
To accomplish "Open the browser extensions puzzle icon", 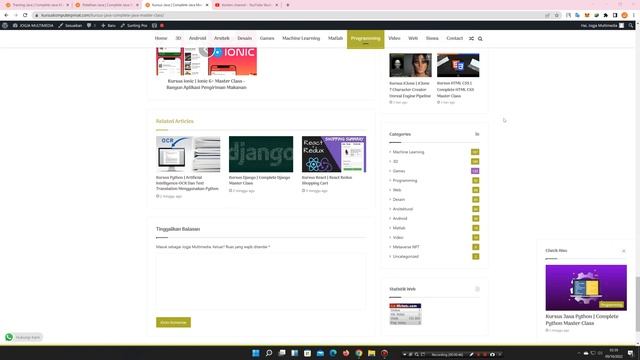I will click(606, 15).
